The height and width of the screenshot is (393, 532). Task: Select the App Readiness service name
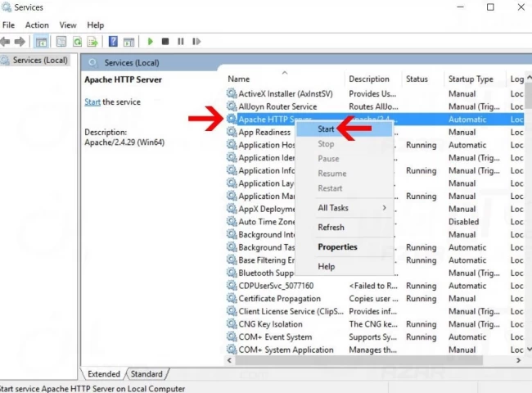point(264,132)
